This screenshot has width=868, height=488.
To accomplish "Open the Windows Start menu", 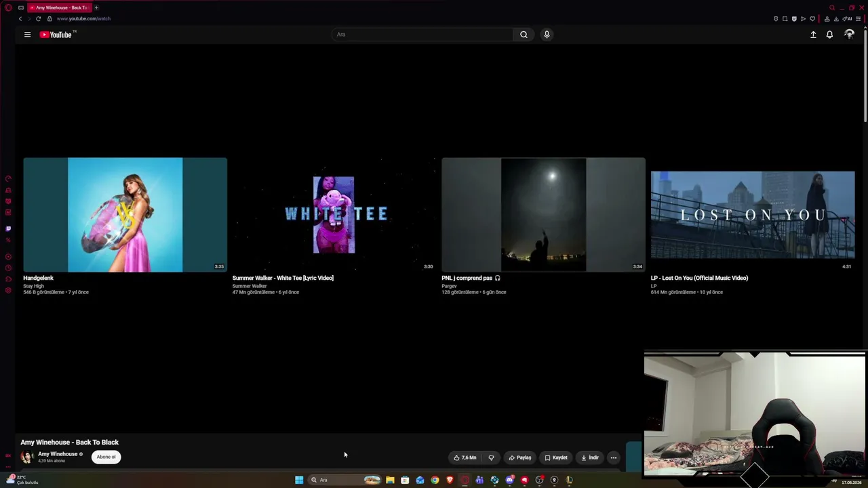I will [x=299, y=480].
